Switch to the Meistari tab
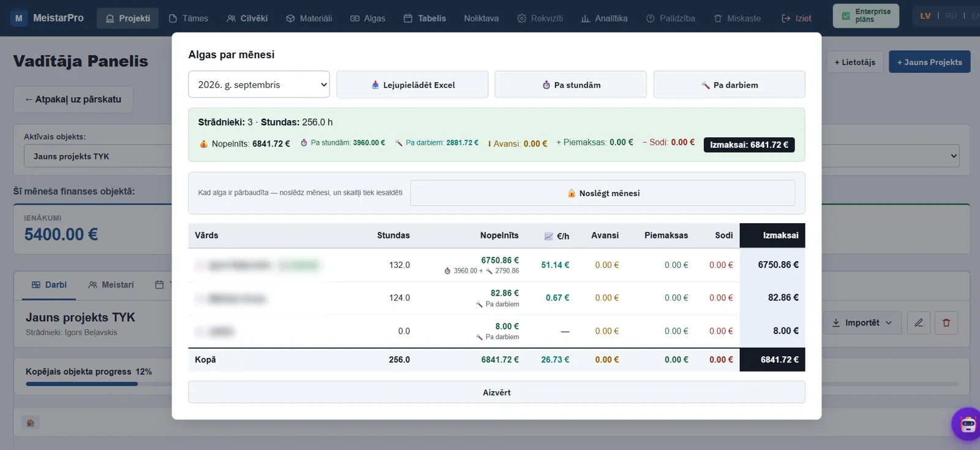This screenshot has height=450, width=980. (111, 285)
